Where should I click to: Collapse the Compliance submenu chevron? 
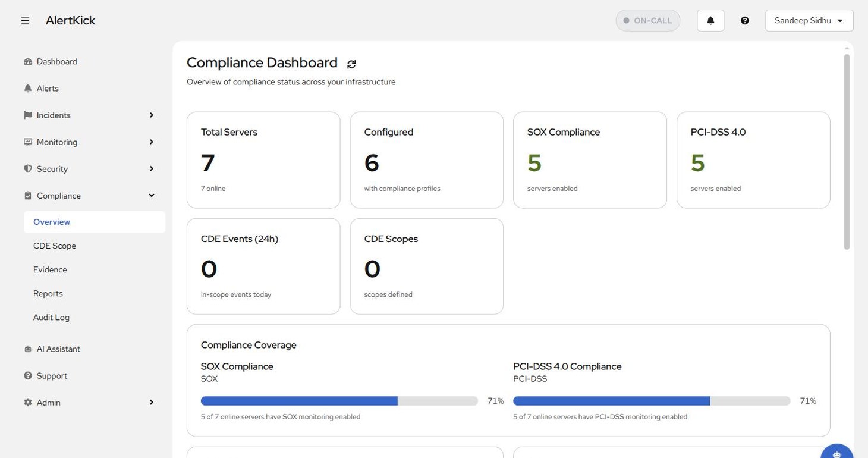152,196
